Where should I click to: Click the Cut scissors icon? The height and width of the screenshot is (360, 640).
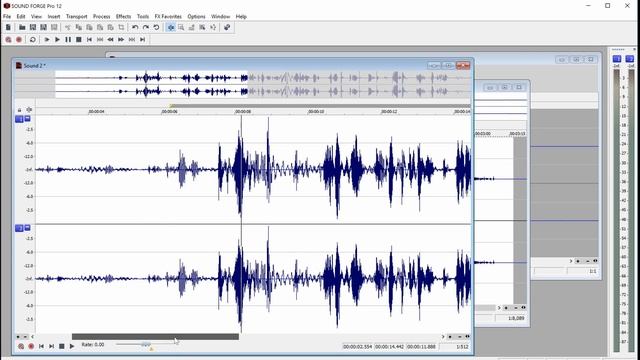pos(68,27)
